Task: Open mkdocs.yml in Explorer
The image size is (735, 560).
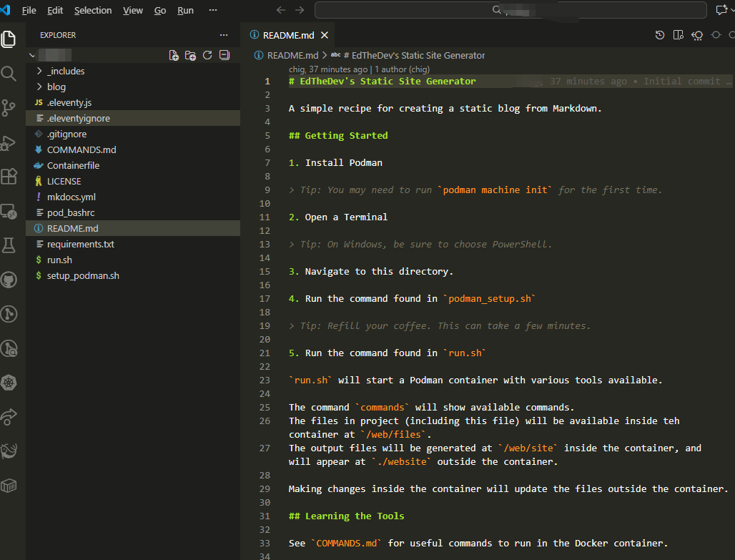Action: (x=71, y=197)
